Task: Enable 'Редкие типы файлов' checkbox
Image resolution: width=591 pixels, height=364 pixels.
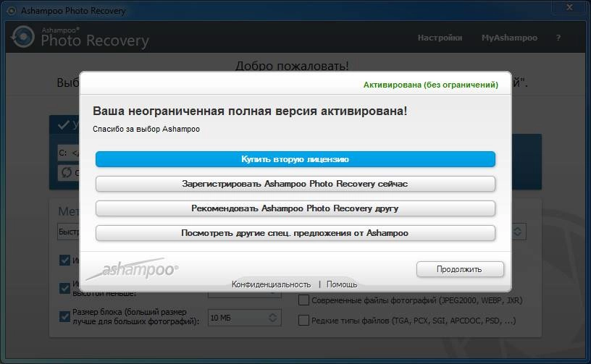Action: (x=303, y=320)
